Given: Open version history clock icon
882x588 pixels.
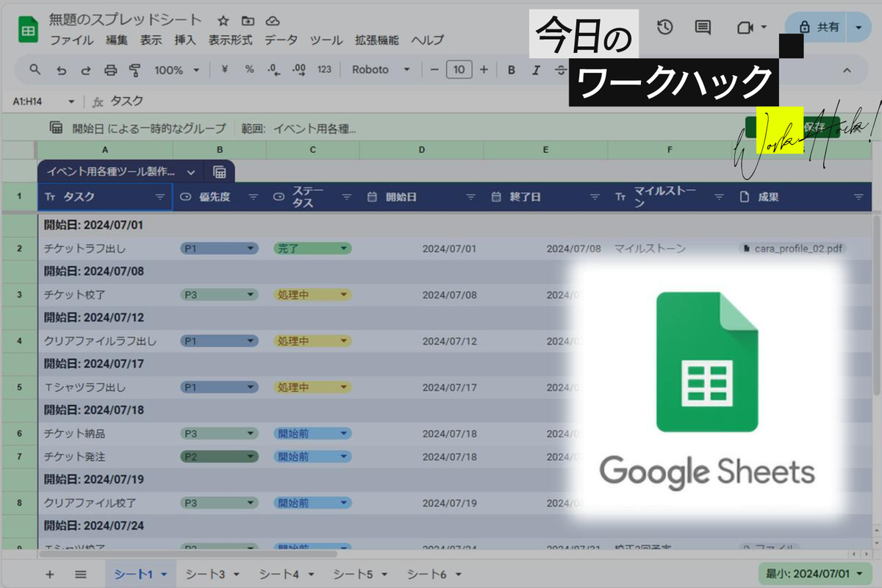Looking at the screenshot, I should 664,28.
